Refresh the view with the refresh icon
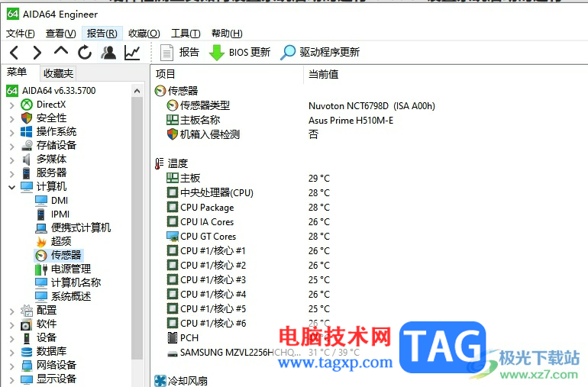 point(85,53)
